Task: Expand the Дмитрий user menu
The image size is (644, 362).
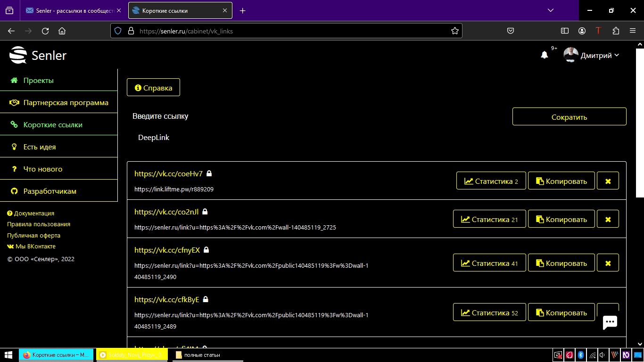Action: pyautogui.click(x=591, y=55)
